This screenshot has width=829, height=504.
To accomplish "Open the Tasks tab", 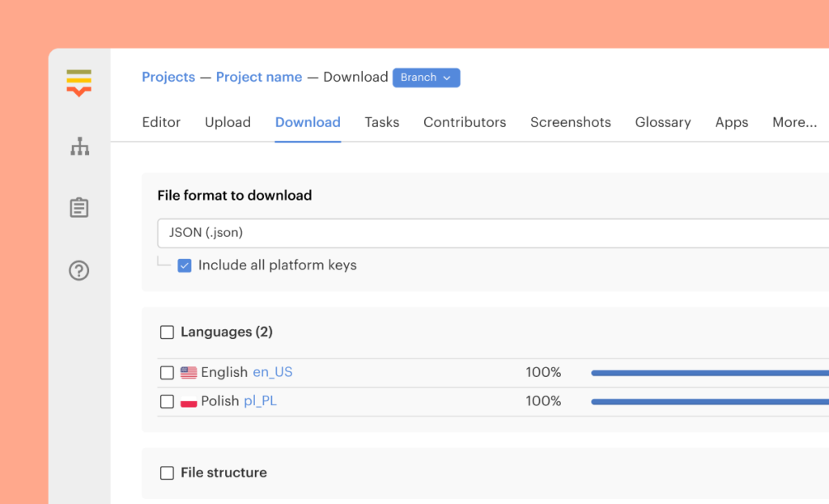I will (382, 123).
